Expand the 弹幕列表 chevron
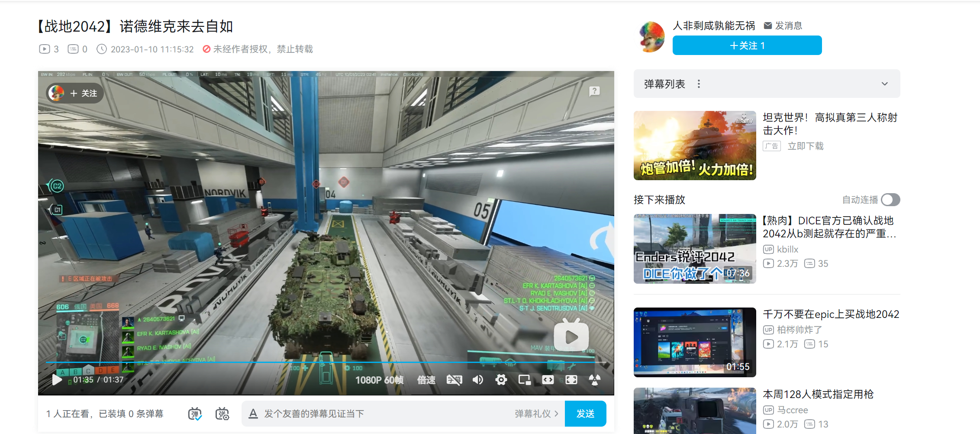Viewport: 980px width, 434px height. pos(885,84)
